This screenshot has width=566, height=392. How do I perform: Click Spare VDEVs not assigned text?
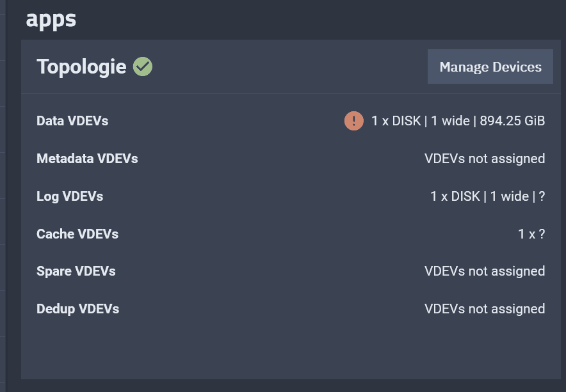(x=485, y=271)
